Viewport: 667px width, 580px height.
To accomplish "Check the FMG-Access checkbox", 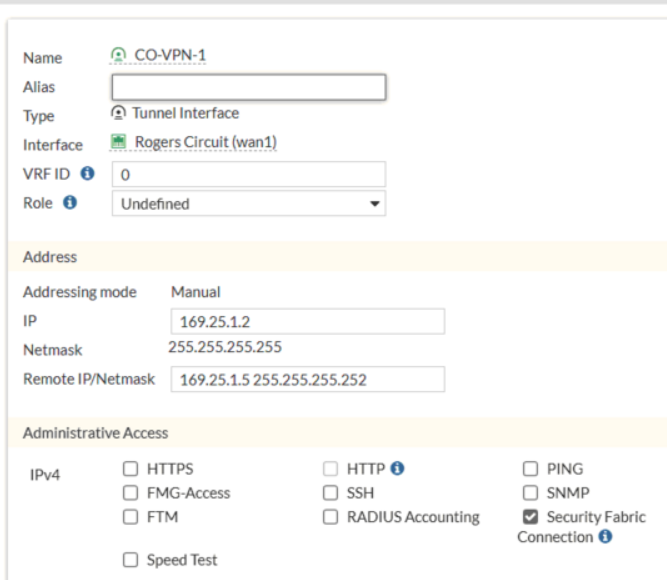I will 131,493.
